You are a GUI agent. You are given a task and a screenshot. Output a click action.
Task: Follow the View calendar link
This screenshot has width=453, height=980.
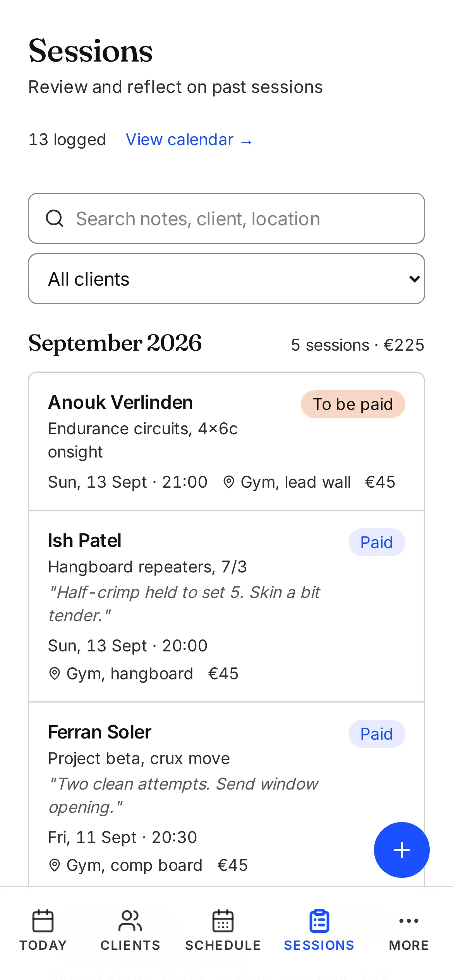189,140
